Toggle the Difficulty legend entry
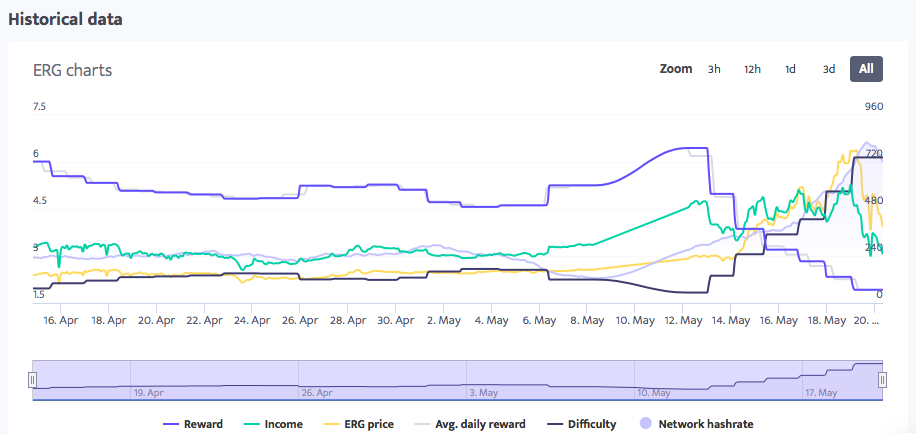Screen dimensions: 916x435 [581, 424]
